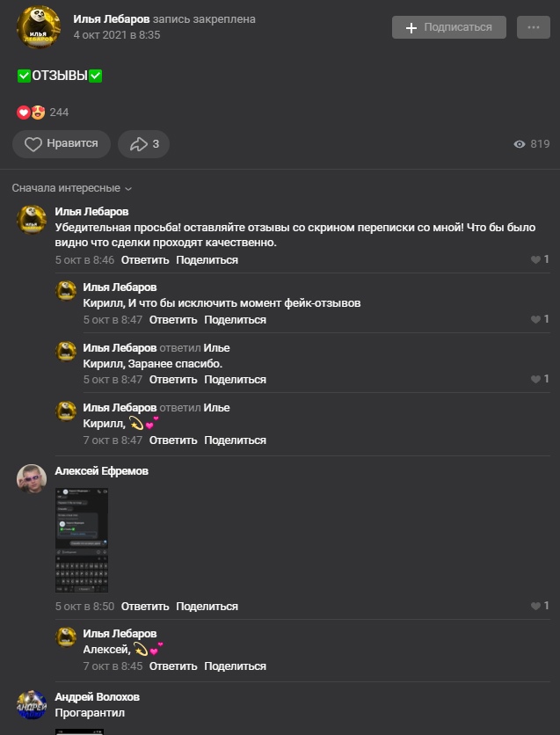560x735 pixels.
Task: Click Поделиться under Алексей Ефремов's comment
Action: (x=207, y=607)
